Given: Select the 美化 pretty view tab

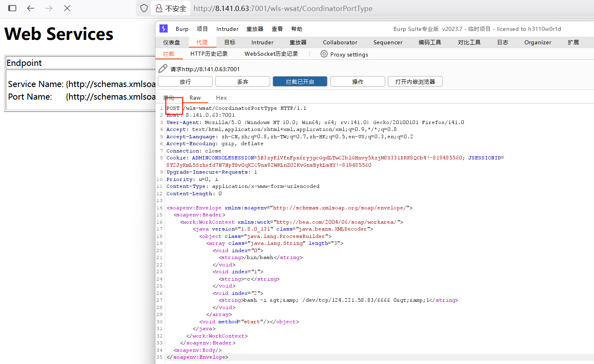Looking at the screenshot, I should pos(168,98).
